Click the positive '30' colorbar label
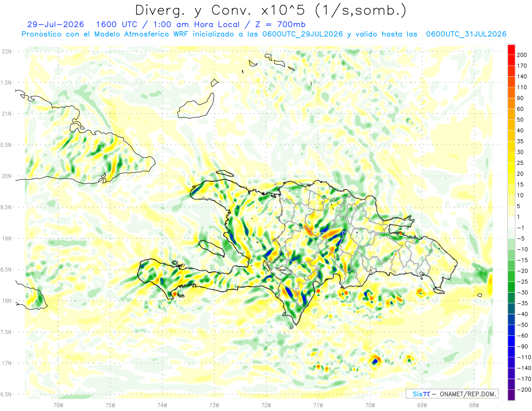Viewport: 532px width, 411px height. [520, 152]
